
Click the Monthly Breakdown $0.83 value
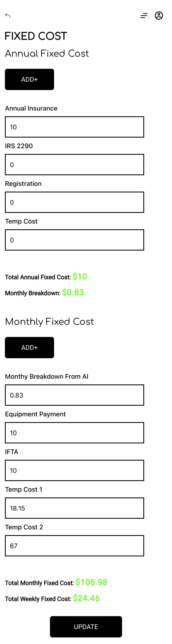[73, 293]
